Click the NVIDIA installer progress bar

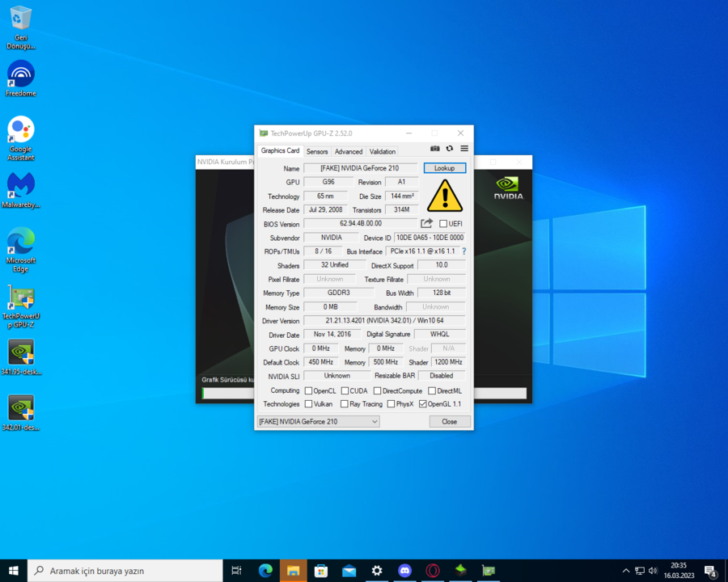pos(365,393)
